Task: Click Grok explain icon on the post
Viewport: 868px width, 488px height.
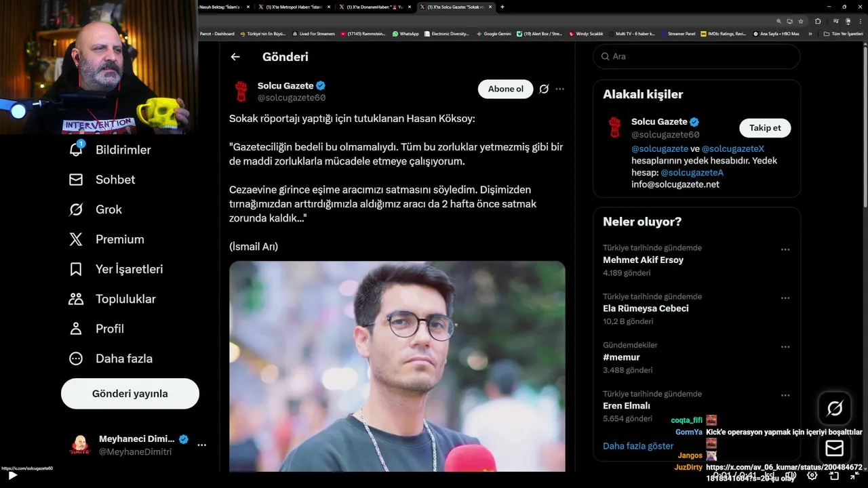Action: click(544, 89)
